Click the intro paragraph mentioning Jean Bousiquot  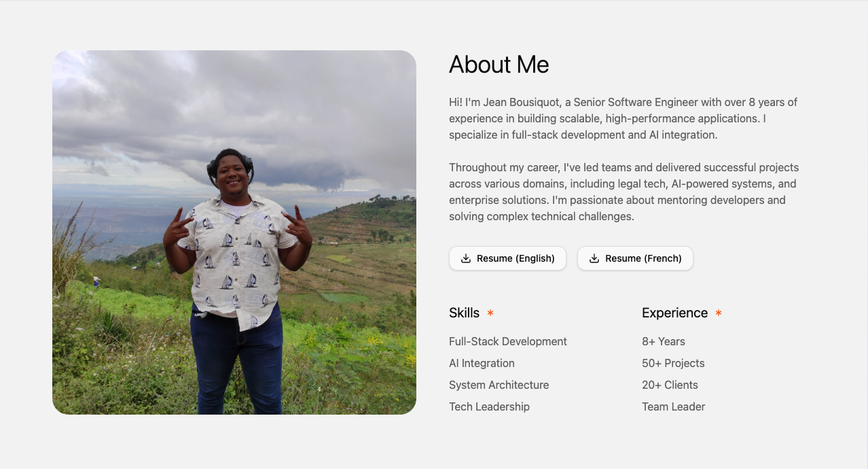[623, 118]
